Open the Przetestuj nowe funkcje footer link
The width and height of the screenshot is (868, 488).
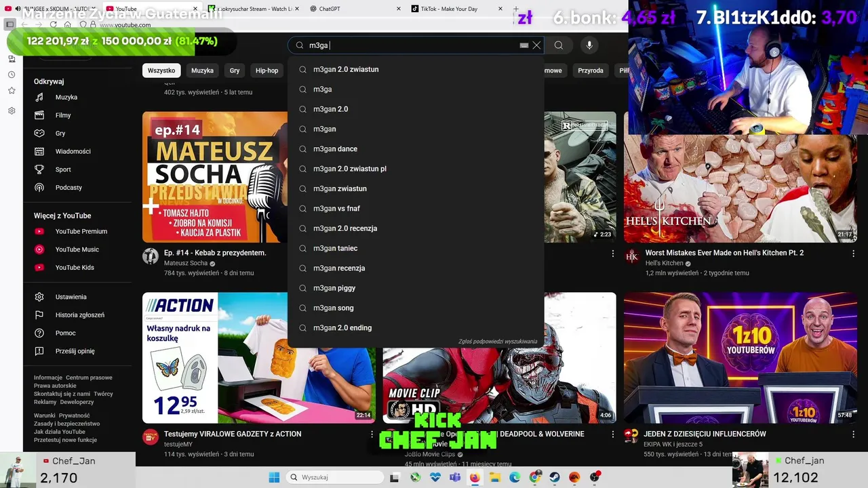click(65, 440)
